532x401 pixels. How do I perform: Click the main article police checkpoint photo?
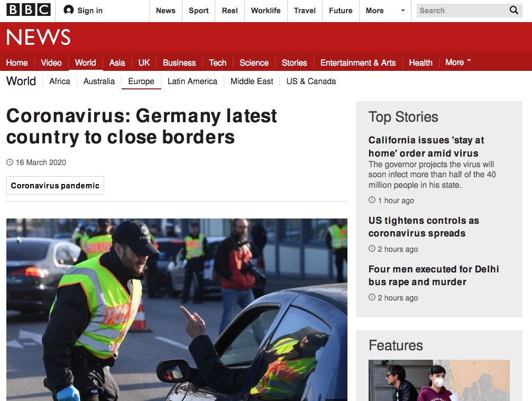click(177, 309)
